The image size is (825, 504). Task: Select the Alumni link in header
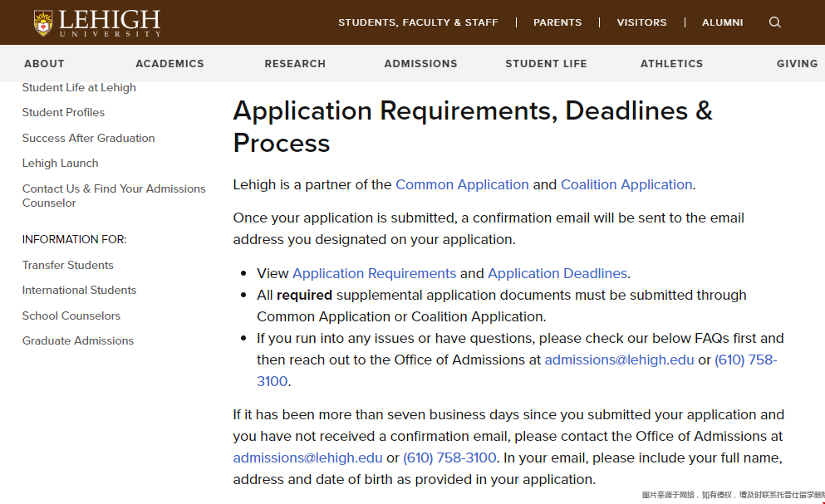pos(723,22)
